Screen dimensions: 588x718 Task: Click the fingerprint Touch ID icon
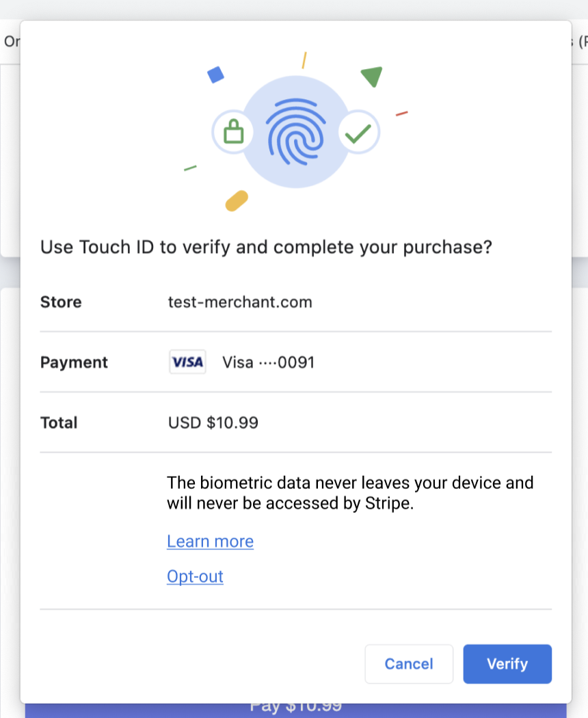(296, 132)
